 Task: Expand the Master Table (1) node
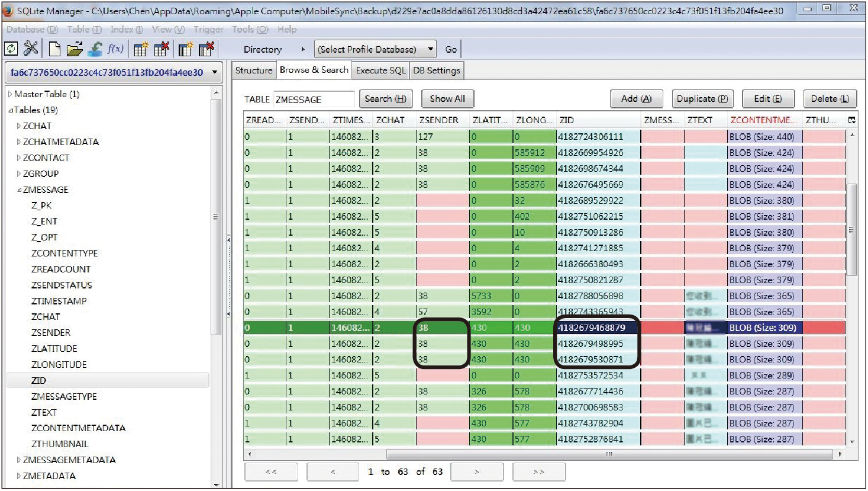point(10,94)
